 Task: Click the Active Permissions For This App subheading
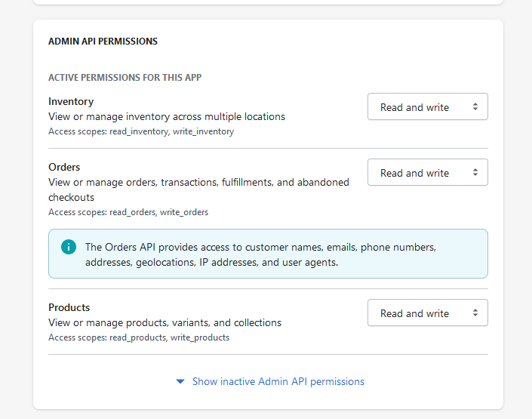click(x=125, y=77)
